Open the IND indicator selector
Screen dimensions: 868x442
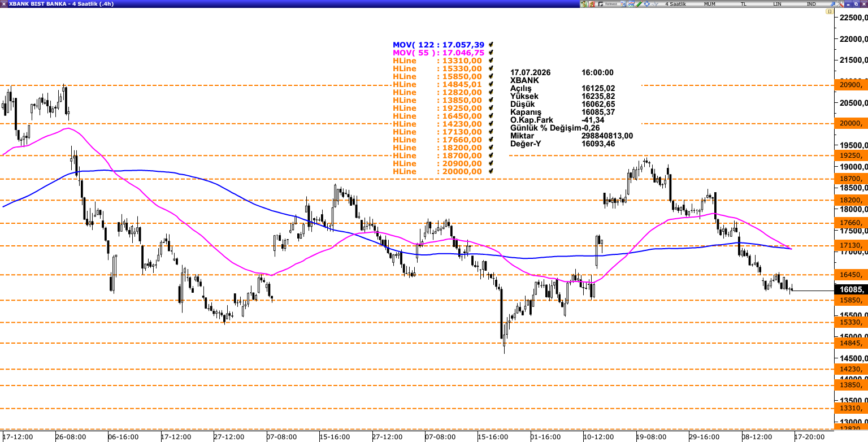tap(811, 4)
